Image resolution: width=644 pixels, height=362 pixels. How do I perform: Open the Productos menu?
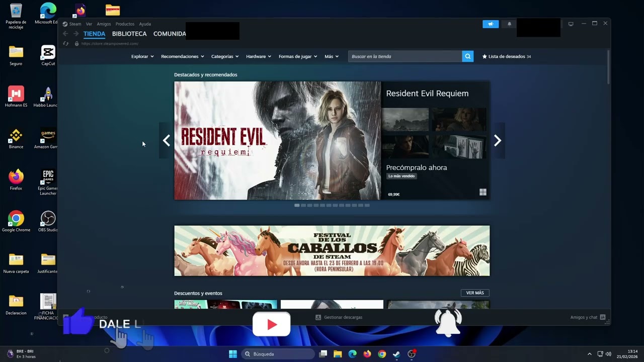point(125,24)
